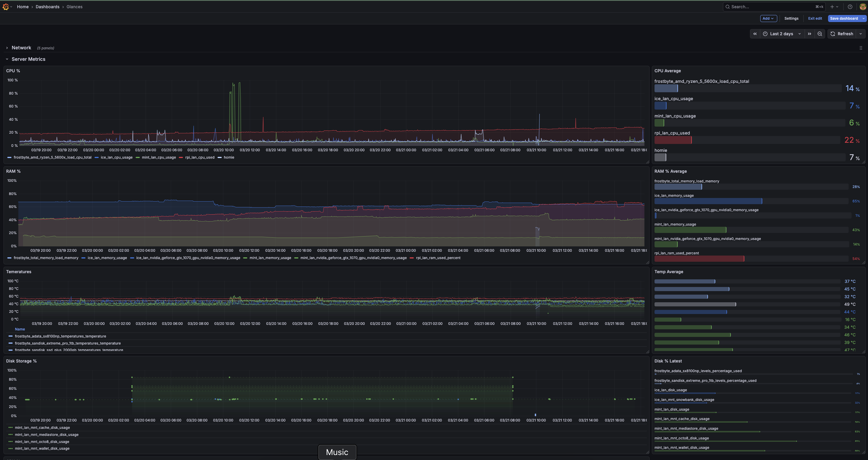Toggle mint_lan_mnt_cache_disk_usage in Disk Storage legend
This screenshot has width=868, height=460.
[x=42, y=428]
